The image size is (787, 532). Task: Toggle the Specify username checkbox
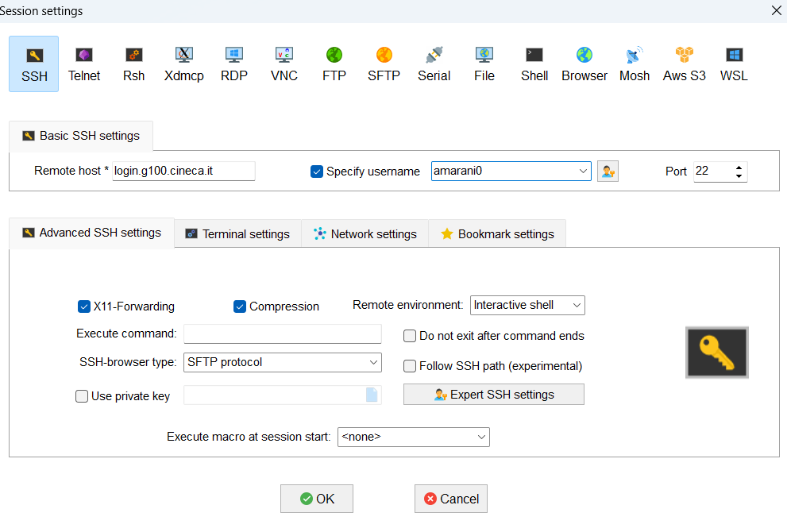pos(317,172)
